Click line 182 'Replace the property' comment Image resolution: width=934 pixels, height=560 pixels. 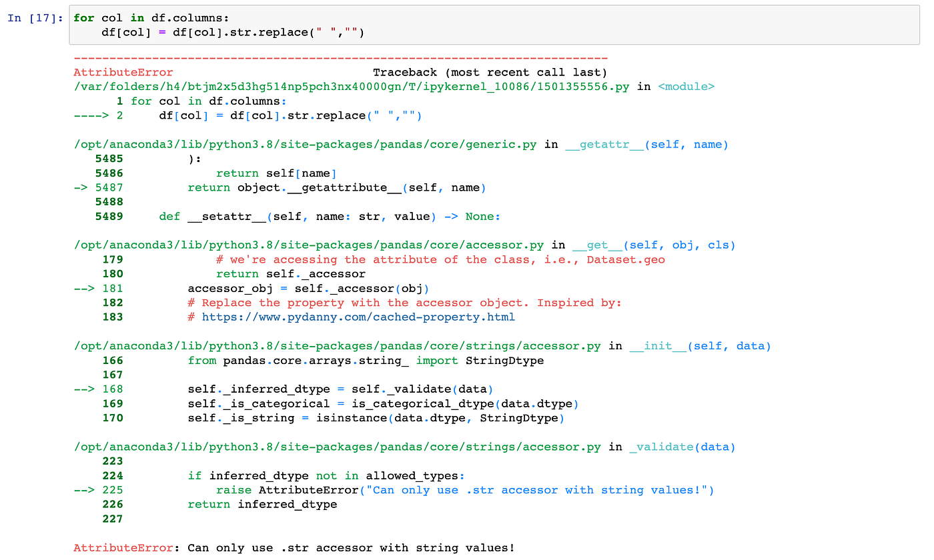point(404,303)
